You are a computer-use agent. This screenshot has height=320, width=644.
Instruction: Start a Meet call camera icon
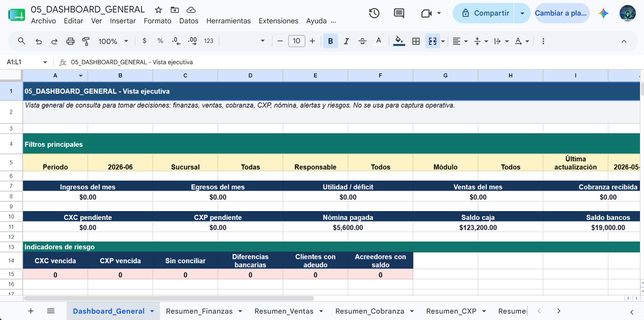click(x=426, y=13)
